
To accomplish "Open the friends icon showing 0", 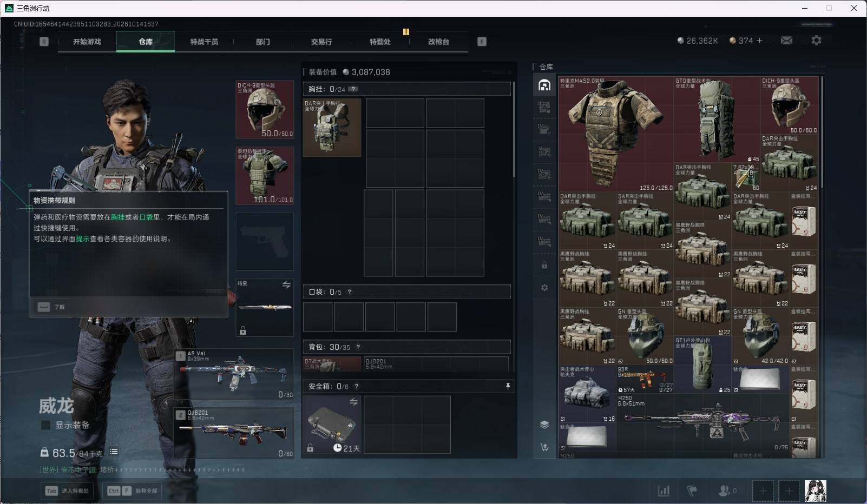I will click(727, 490).
